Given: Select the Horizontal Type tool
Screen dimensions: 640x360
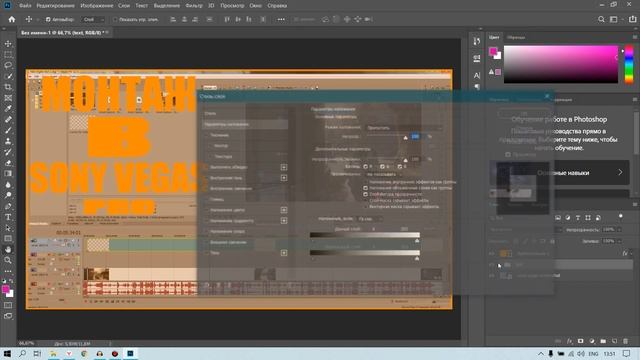Looking at the screenshot, I should click(8, 217).
